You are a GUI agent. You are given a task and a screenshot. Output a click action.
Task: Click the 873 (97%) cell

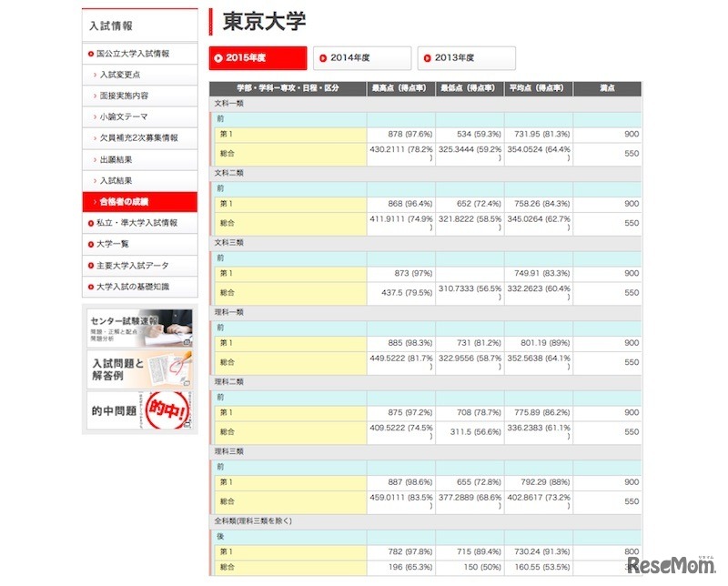point(400,274)
